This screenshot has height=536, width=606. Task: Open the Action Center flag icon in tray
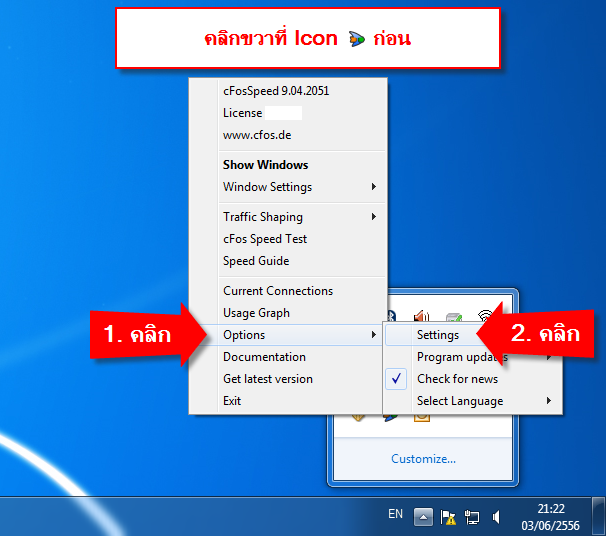coord(448,517)
